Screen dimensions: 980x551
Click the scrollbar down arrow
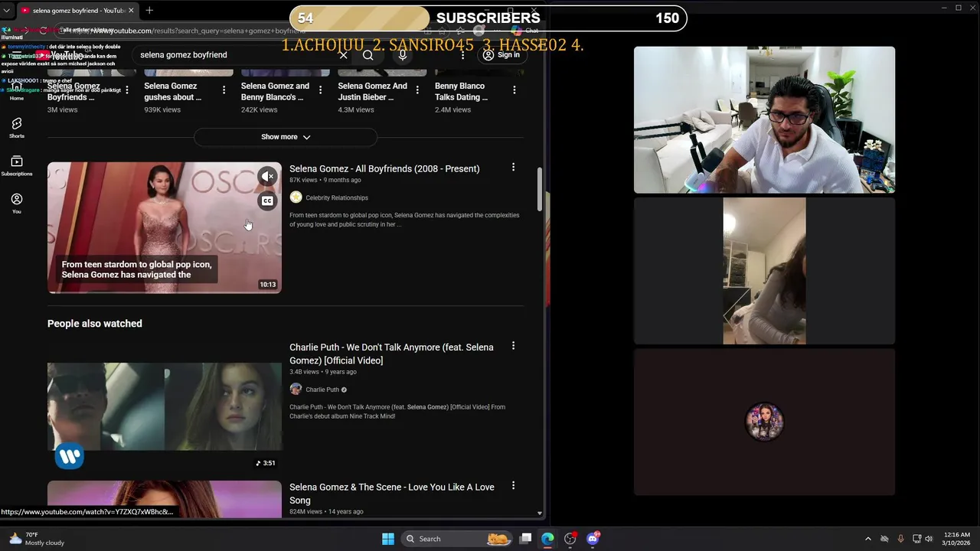pyautogui.click(x=540, y=514)
